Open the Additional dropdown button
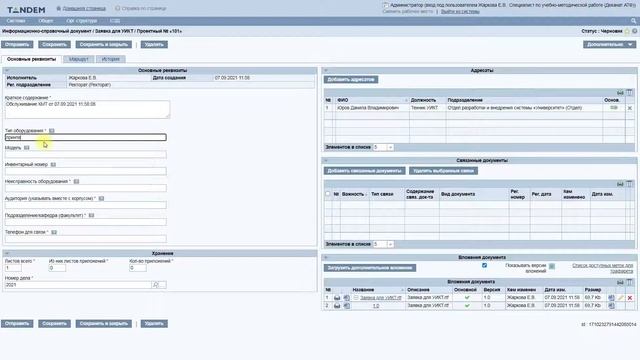 pyautogui.click(x=609, y=44)
